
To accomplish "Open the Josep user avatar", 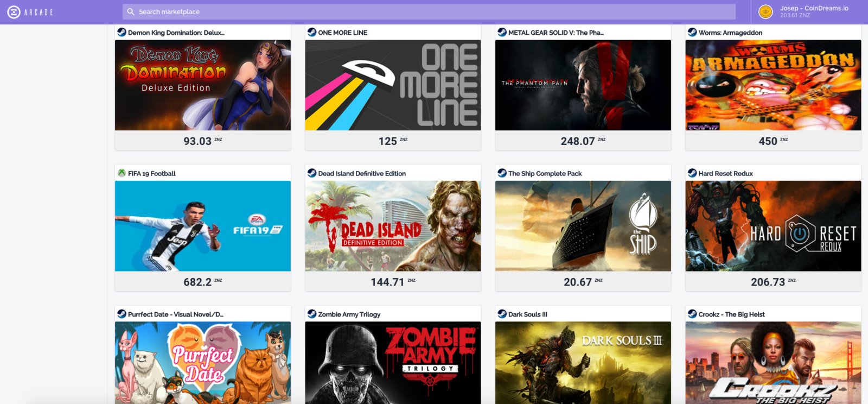I will point(765,11).
